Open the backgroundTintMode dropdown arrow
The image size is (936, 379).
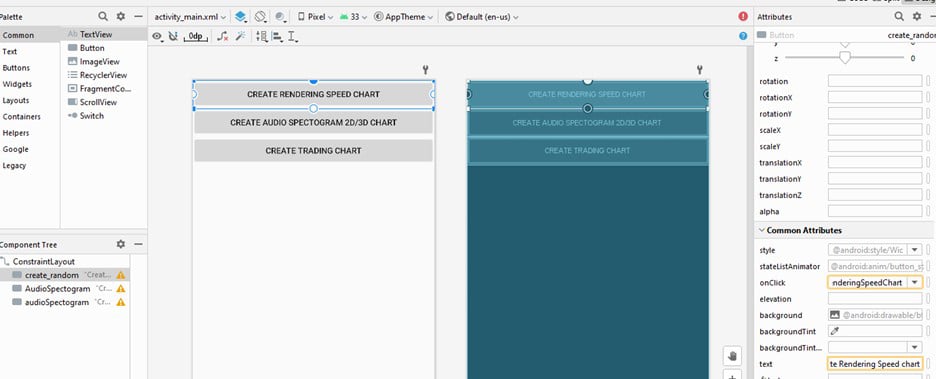click(915, 347)
